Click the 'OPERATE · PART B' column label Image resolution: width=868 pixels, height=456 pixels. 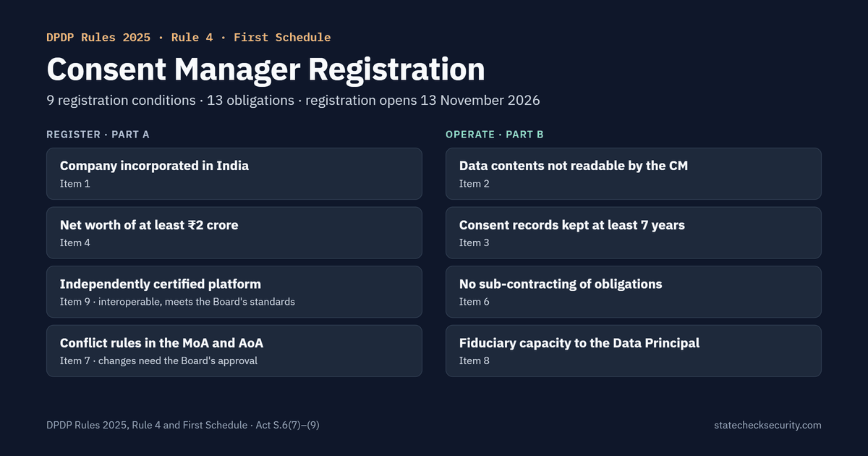pyautogui.click(x=495, y=135)
